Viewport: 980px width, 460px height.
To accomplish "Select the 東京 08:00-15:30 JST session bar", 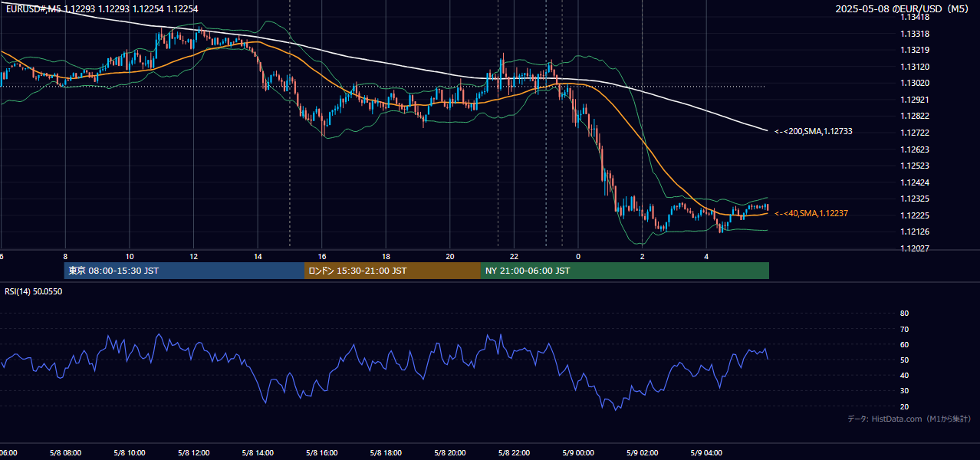I will (x=184, y=271).
